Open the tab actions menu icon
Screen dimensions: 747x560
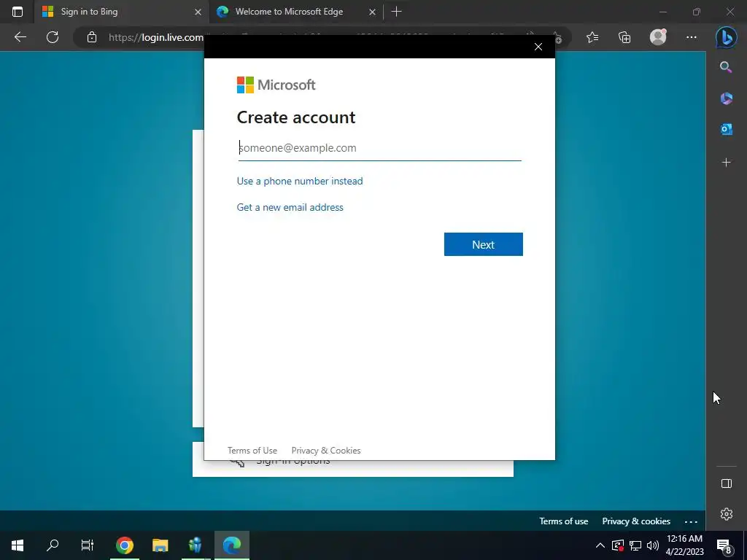[18, 12]
